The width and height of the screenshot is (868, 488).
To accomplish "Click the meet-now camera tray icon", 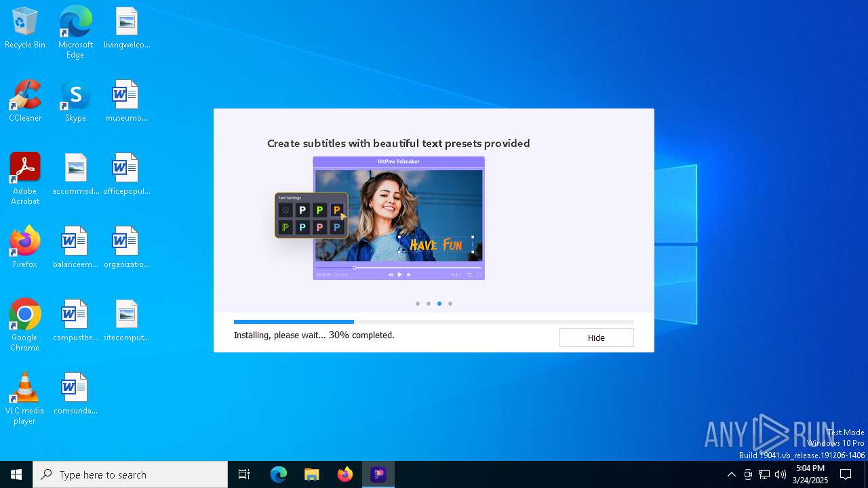I will pyautogui.click(x=748, y=474).
